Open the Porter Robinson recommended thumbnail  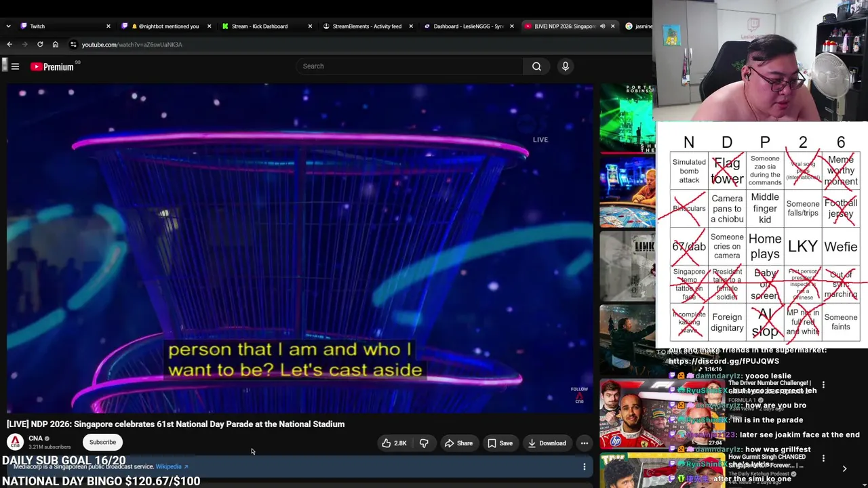point(627,117)
